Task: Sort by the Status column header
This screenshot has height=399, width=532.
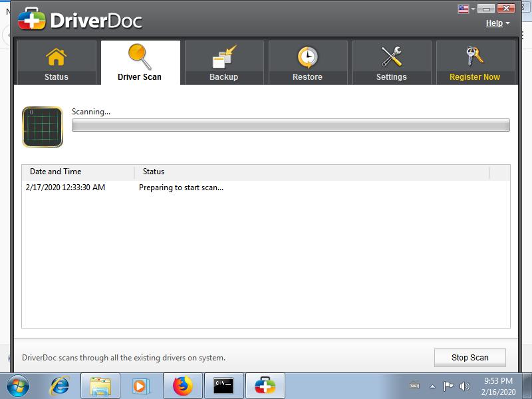Action: click(312, 172)
